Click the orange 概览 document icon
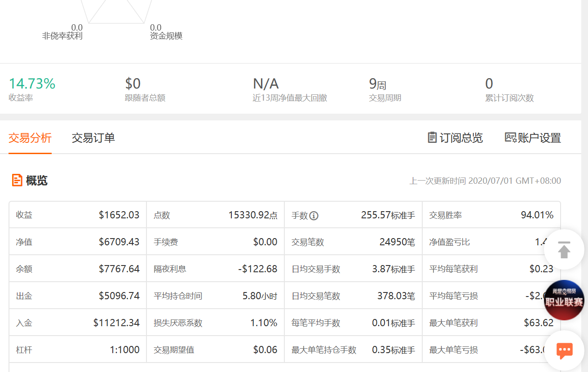The image size is (588, 372). point(17,181)
